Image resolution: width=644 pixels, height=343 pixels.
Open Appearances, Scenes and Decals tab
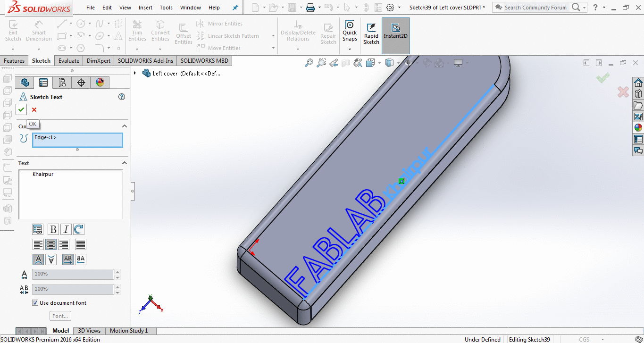pos(638,128)
